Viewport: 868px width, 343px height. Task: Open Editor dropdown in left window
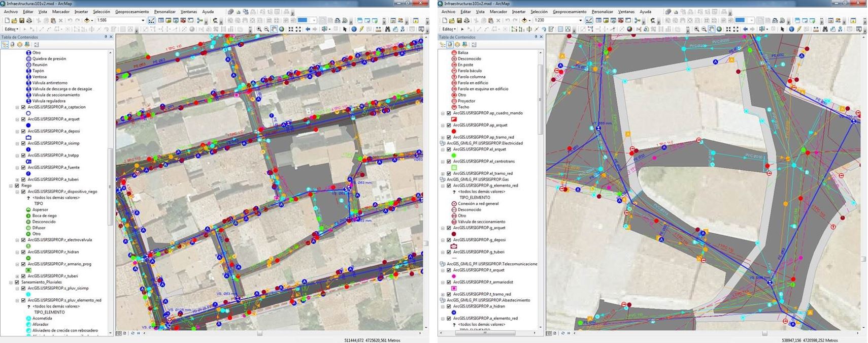pyautogui.click(x=11, y=29)
